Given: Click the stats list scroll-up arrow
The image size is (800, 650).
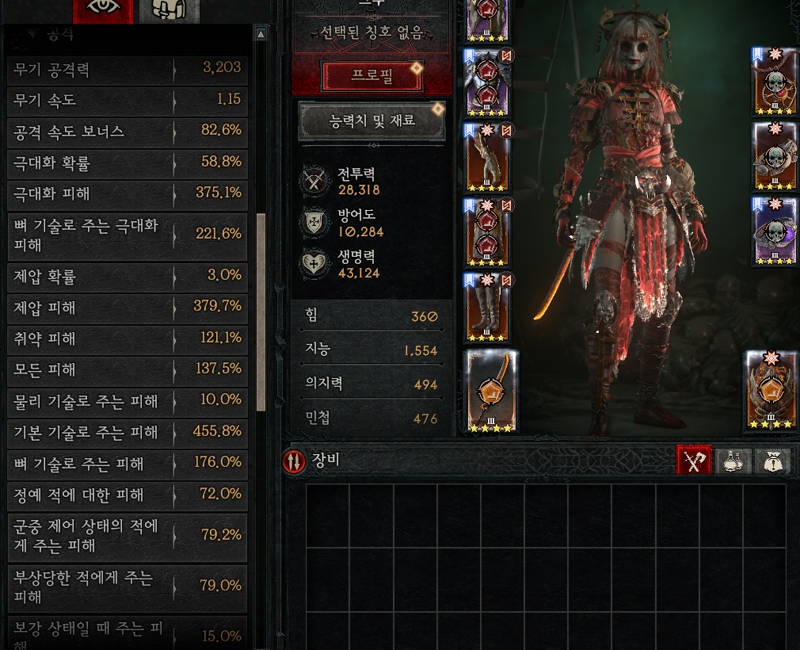Looking at the screenshot, I should pyautogui.click(x=261, y=34).
